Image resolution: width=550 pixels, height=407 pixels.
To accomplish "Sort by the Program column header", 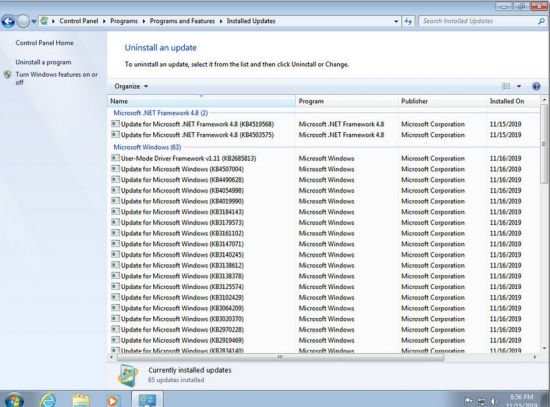I will pyautogui.click(x=347, y=101).
